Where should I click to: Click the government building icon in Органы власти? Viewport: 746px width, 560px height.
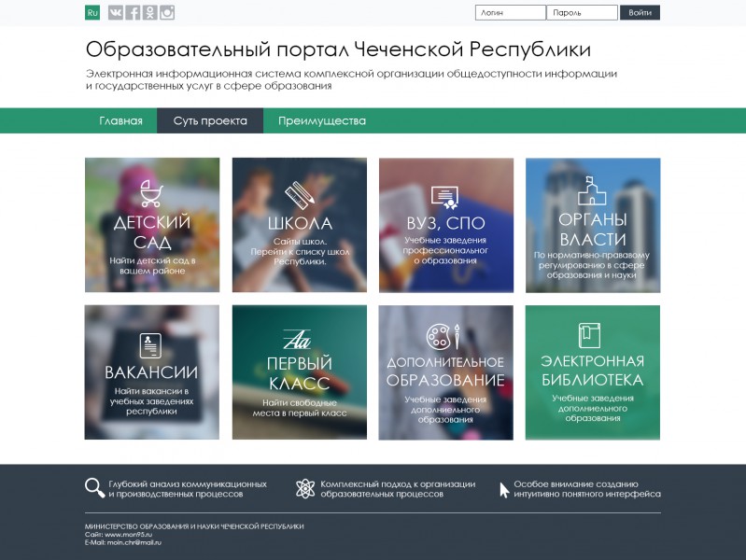point(592,191)
